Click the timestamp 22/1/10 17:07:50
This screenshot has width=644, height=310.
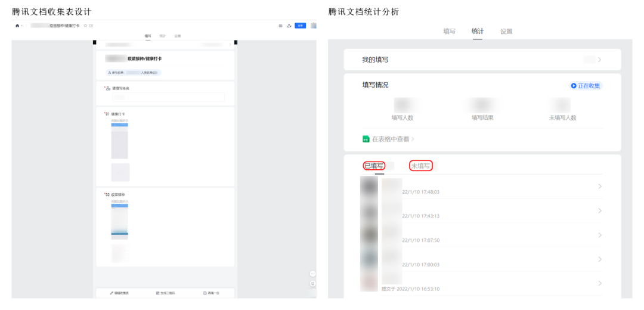420,240
